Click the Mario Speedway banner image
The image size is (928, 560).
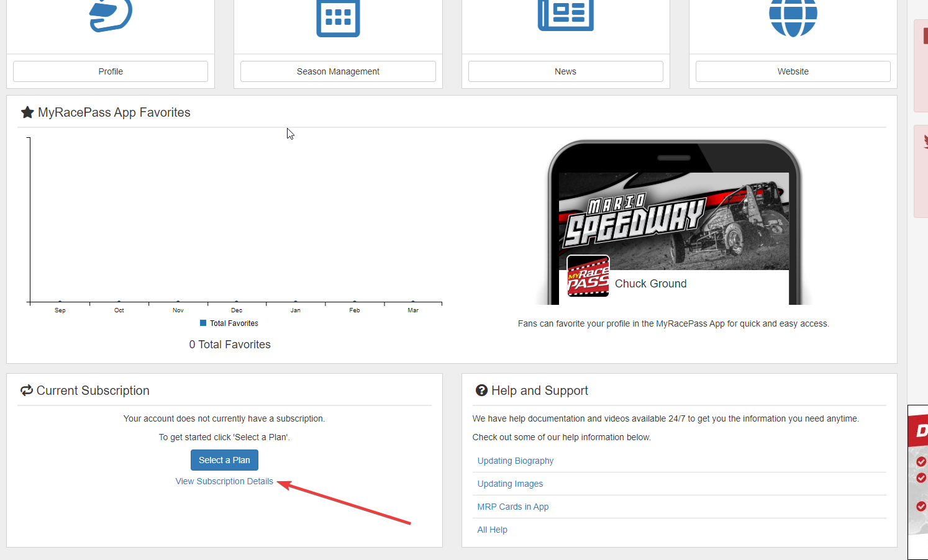674,221
